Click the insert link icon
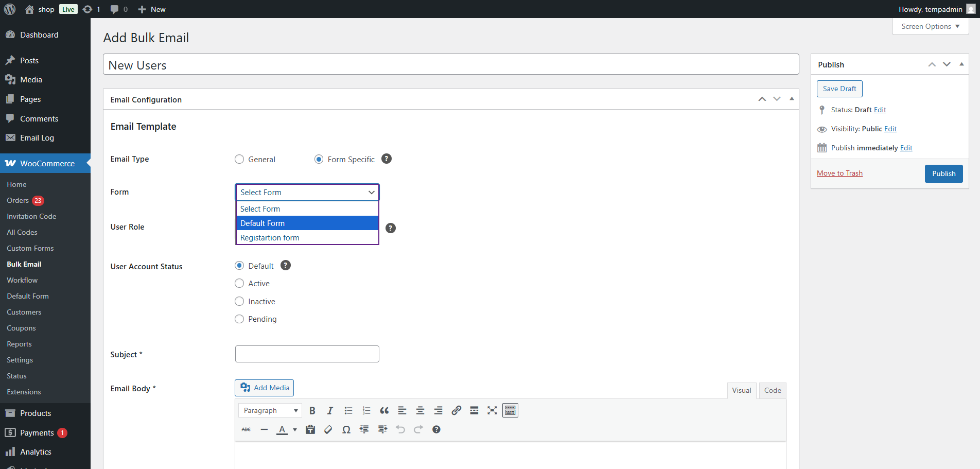The width and height of the screenshot is (980, 469). [456, 410]
